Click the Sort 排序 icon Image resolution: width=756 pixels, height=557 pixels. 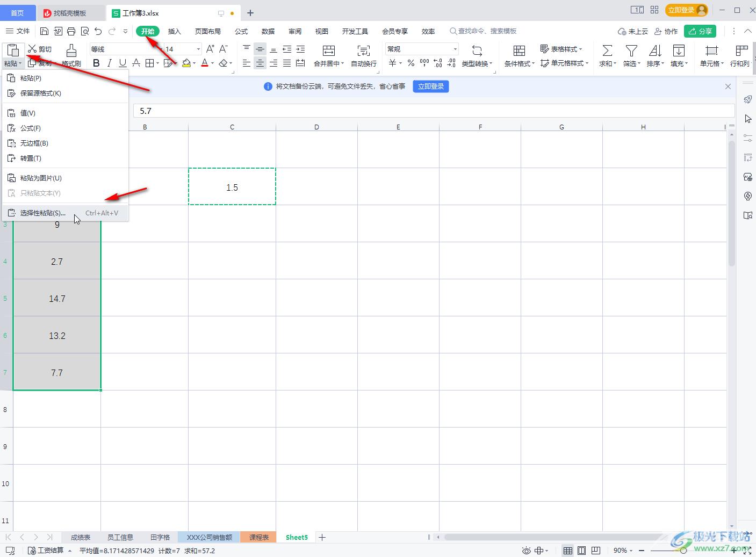pos(655,50)
